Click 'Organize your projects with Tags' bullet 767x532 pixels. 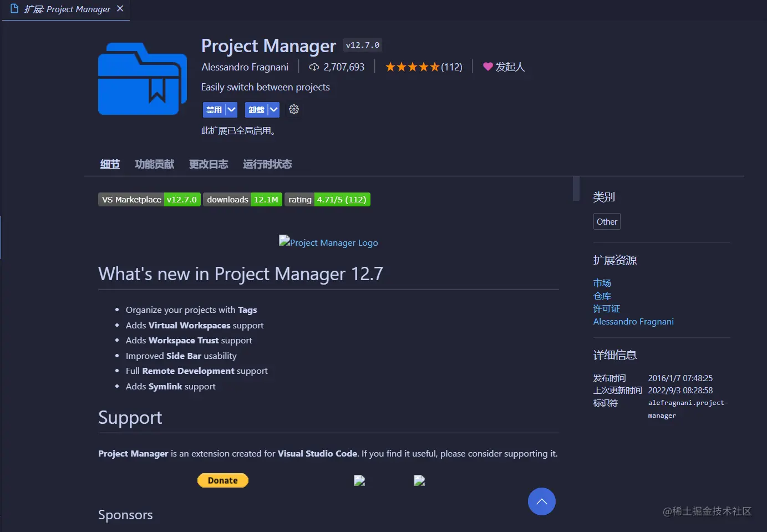click(x=191, y=310)
